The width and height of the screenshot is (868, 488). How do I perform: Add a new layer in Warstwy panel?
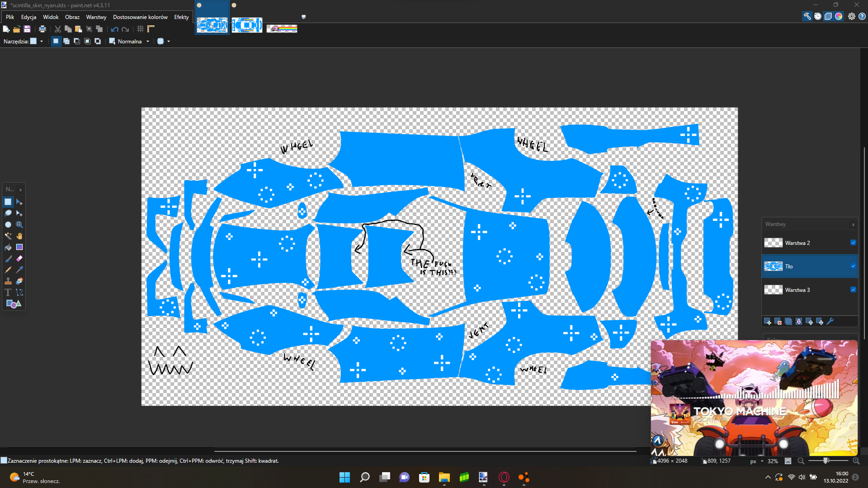pos(767,322)
